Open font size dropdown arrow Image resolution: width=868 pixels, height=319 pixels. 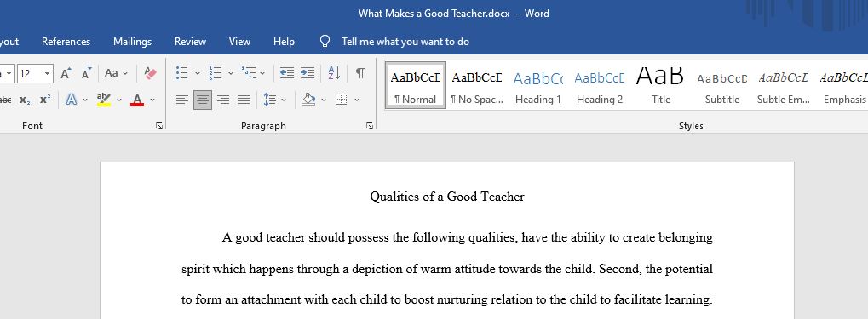click(48, 73)
